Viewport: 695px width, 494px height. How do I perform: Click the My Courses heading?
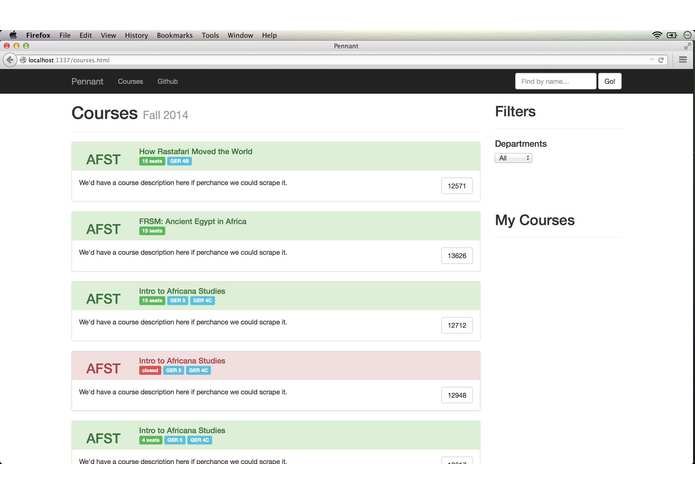coord(535,220)
